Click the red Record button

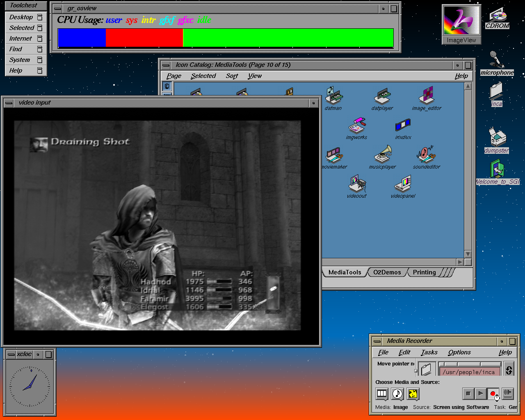(x=493, y=394)
